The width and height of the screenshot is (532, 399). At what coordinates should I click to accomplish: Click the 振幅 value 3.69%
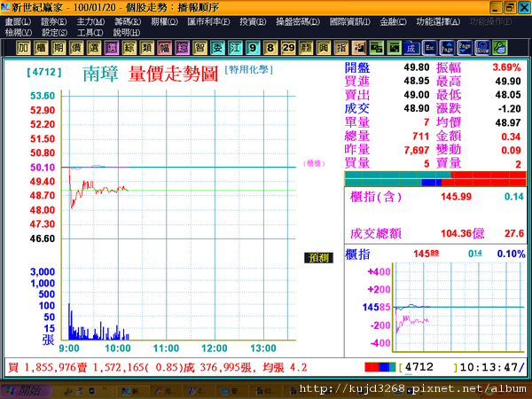(x=506, y=67)
